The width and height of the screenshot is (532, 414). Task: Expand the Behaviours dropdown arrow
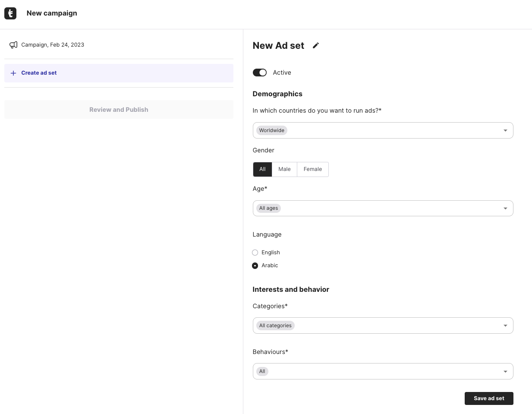[505, 371]
